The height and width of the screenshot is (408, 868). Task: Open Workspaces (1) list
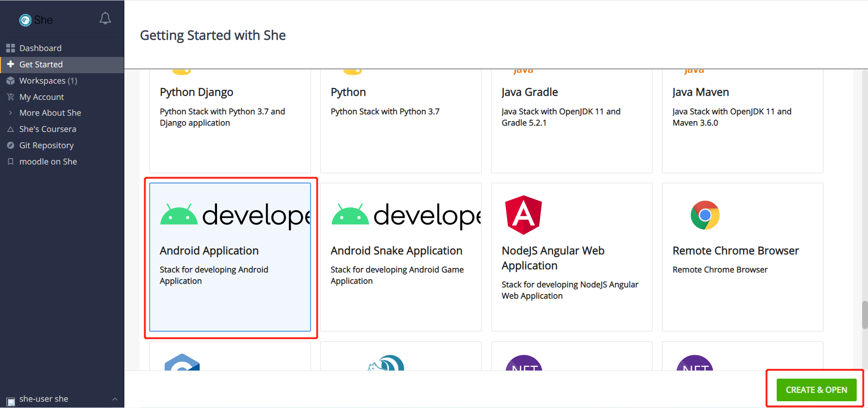coord(62,81)
